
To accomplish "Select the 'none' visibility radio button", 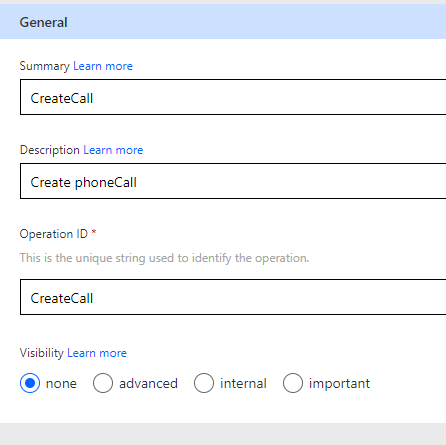I will coord(30,383).
